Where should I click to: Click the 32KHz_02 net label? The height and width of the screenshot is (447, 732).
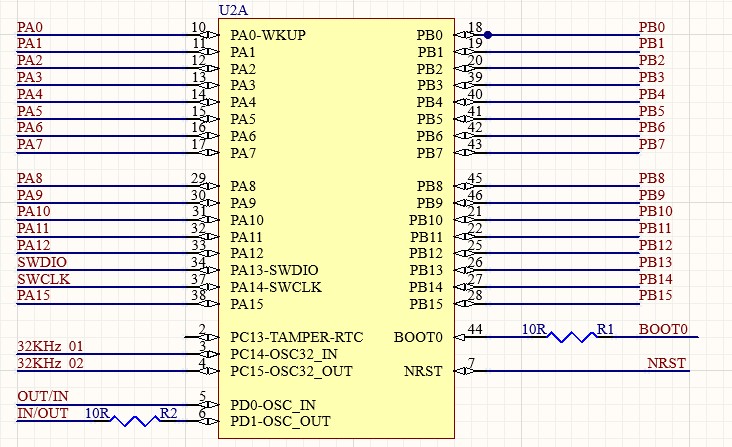50,363
